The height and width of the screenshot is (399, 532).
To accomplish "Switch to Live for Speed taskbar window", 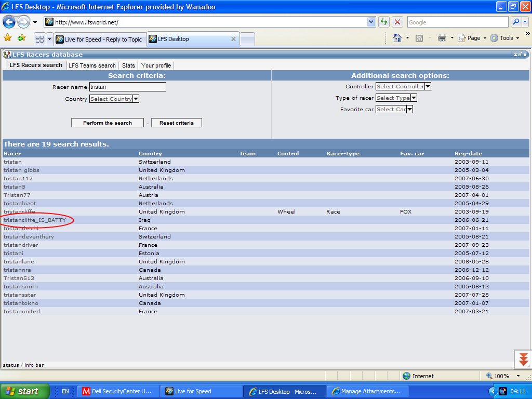I will coord(202,391).
